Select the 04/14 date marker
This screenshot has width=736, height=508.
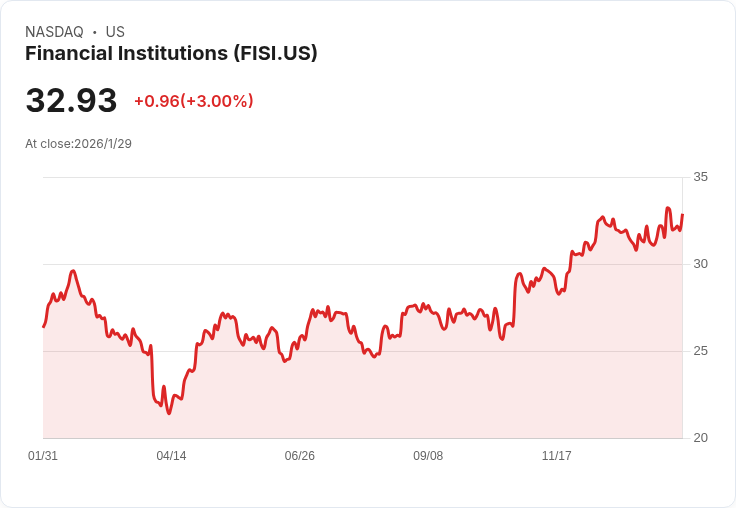click(x=171, y=456)
